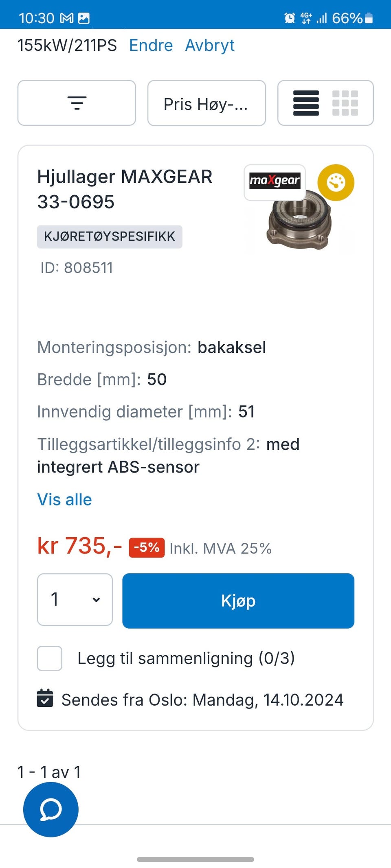Switch to list view layout

point(306,103)
